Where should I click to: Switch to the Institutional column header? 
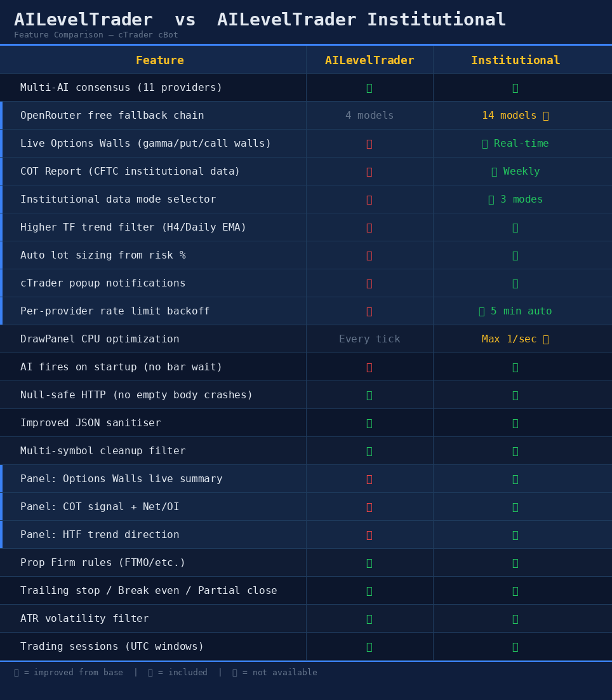tap(516, 60)
